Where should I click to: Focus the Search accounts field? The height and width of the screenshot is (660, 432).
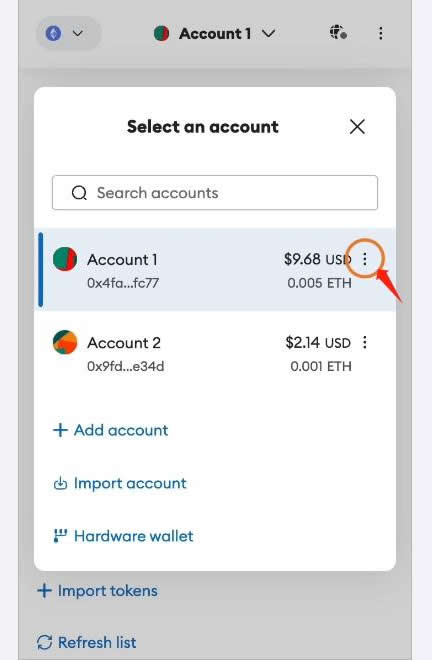click(215, 192)
